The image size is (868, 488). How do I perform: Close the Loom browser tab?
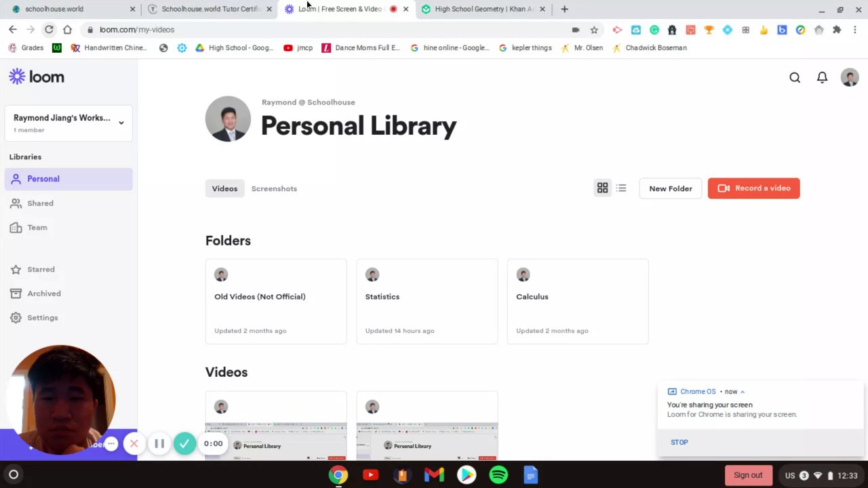[x=406, y=9]
